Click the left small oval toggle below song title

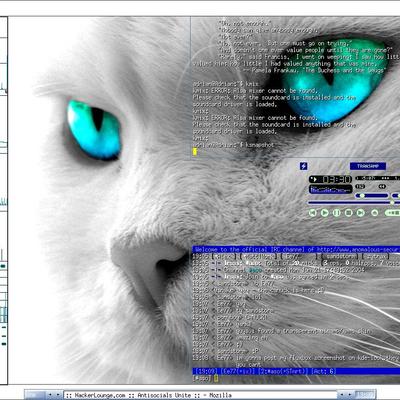pyautogui.click(x=360, y=186)
